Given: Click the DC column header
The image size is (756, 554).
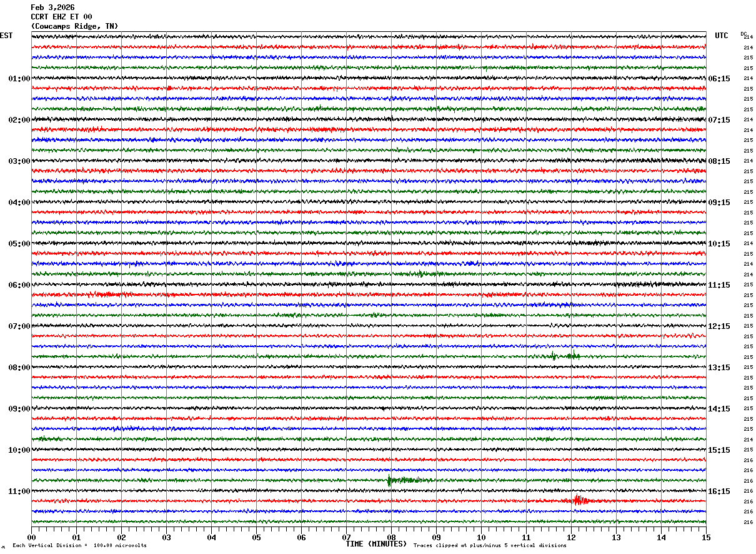Looking at the screenshot, I should pos(744,34).
